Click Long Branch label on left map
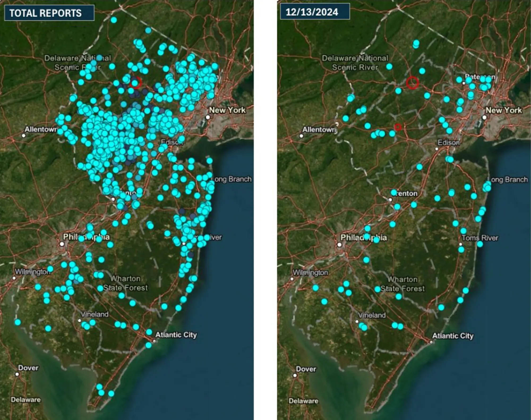This screenshot has width=531, height=420. [232, 179]
